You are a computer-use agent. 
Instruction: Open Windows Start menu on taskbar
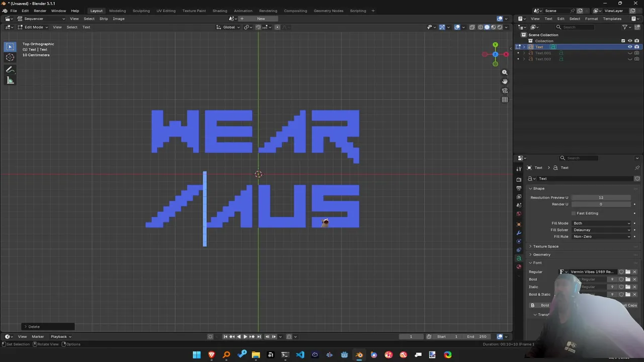tap(197, 355)
